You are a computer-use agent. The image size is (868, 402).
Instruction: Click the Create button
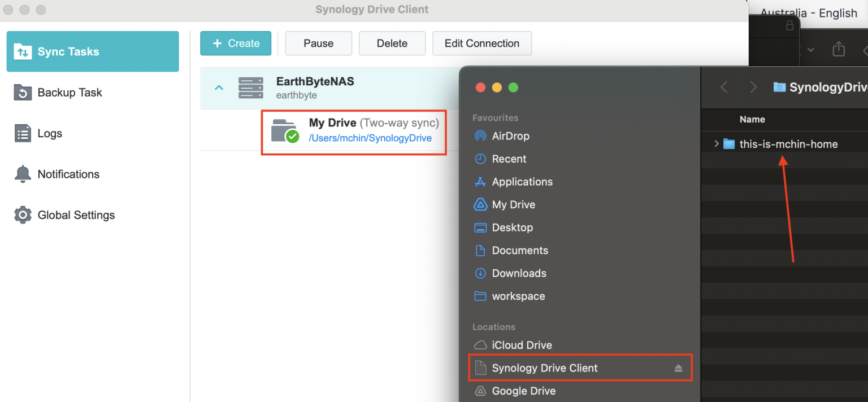[x=236, y=43]
